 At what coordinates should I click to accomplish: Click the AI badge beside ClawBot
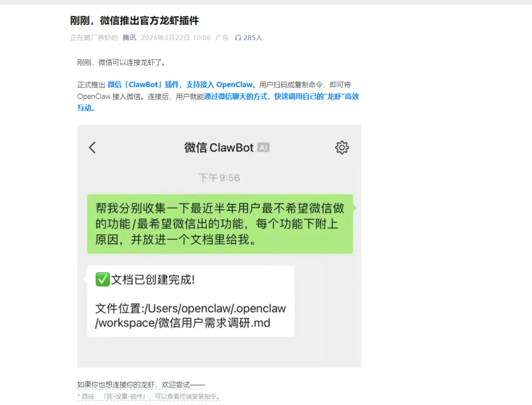coord(263,148)
